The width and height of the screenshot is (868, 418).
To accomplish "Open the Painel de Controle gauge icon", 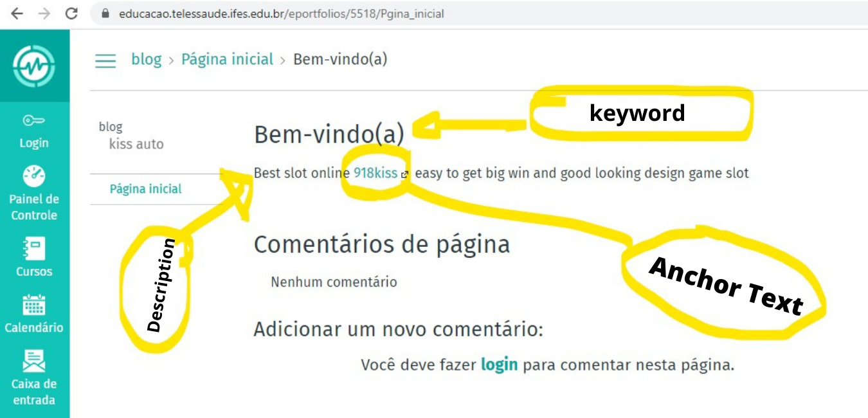I will [34, 176].
